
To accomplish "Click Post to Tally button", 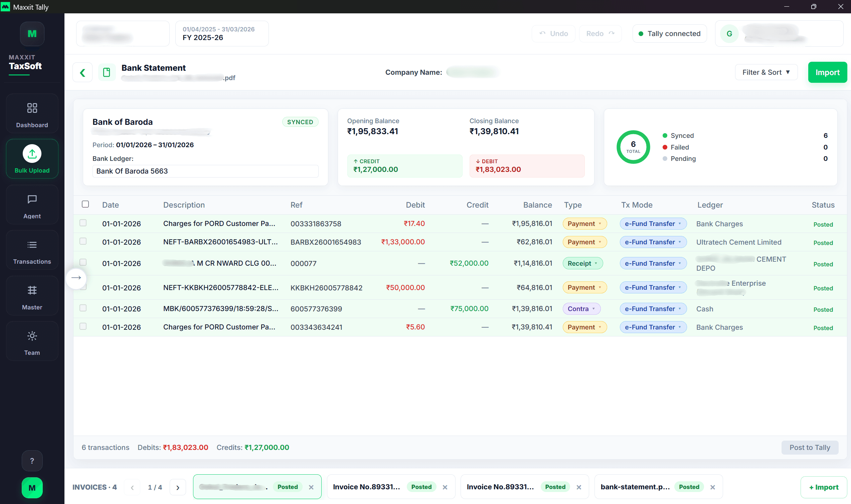I will (810, 447).
